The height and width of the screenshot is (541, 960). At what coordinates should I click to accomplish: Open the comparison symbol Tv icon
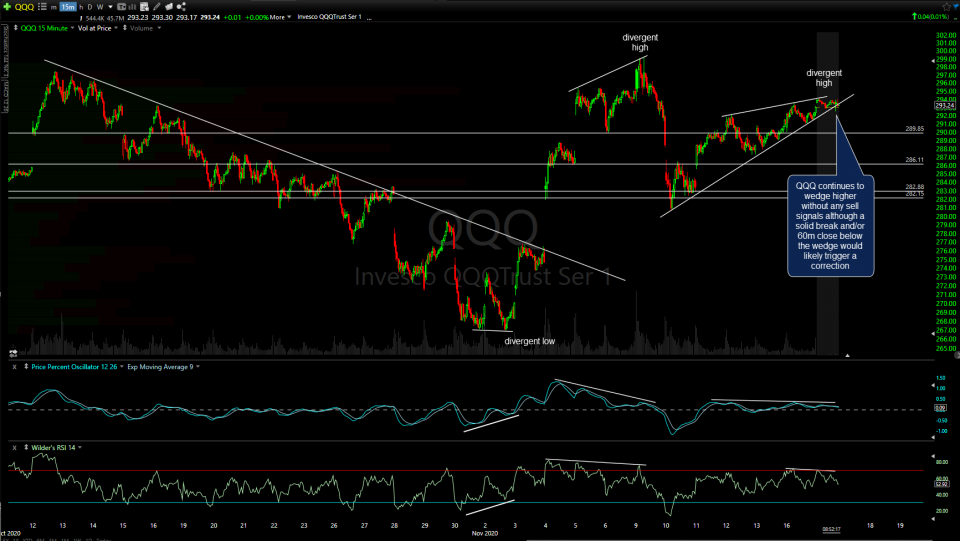tap(121, 7)
